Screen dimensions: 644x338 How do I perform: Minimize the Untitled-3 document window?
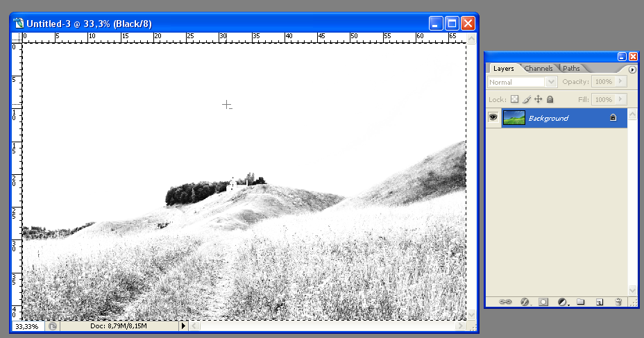pos(436,24)
